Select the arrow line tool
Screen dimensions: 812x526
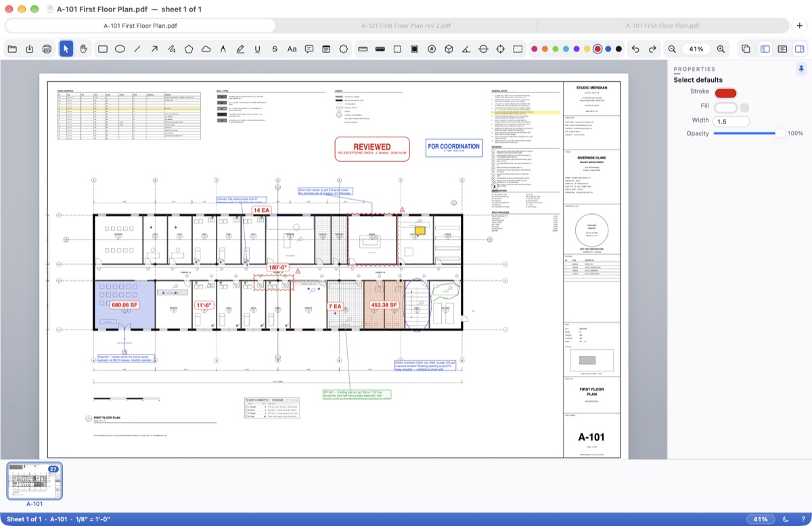click(x=154, y=49)
